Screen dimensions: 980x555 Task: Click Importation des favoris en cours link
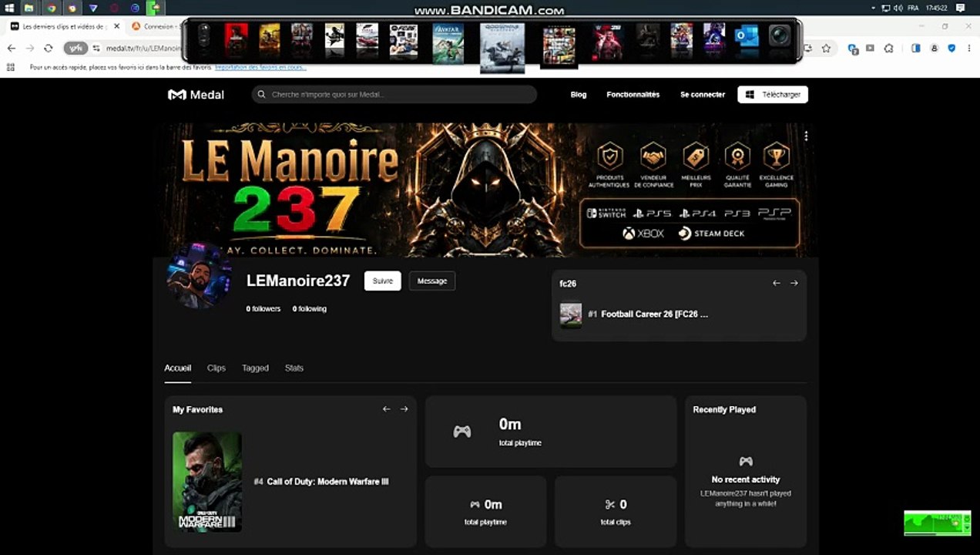[x=260, y=67]
